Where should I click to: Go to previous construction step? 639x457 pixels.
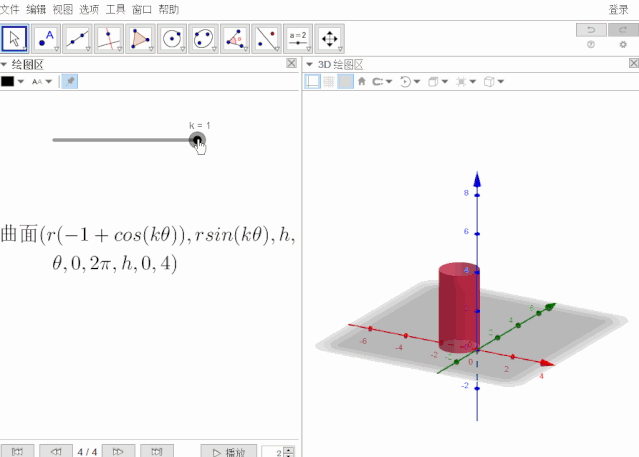[x=56, y=451]
